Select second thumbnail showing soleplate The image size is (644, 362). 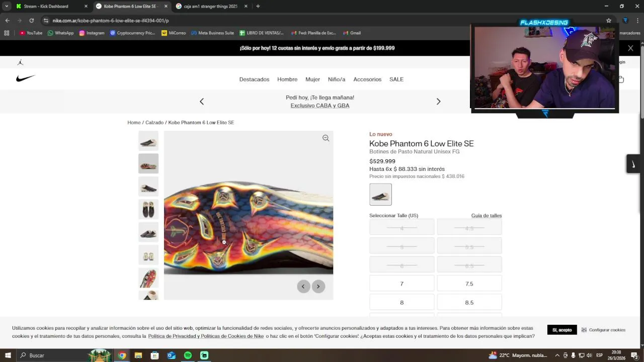tap(148, 163)
